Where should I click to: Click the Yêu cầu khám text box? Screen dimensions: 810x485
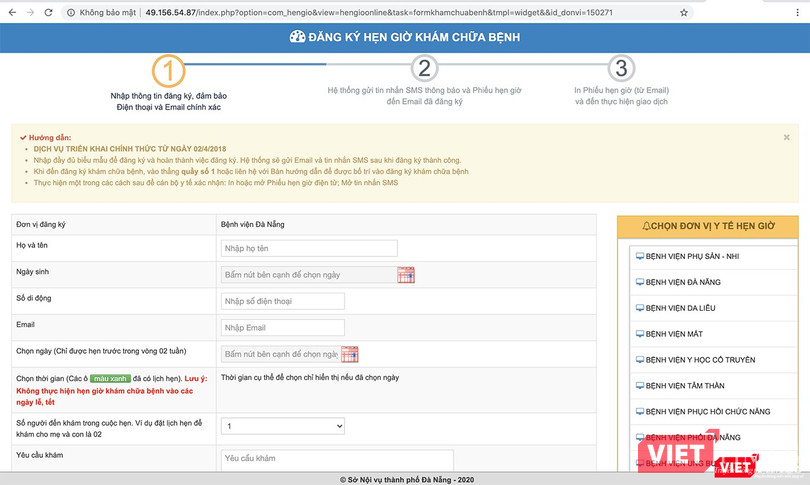click(x=336, y=459)
